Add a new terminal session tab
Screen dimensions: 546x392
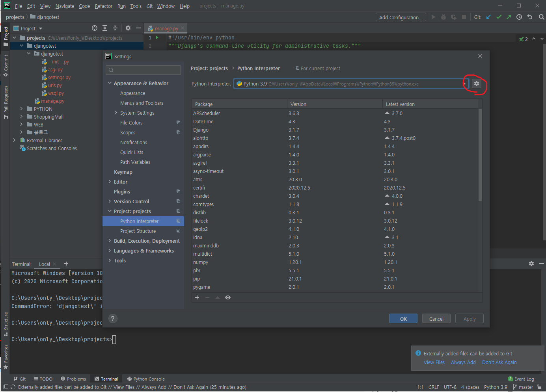(x=66, y=264)
